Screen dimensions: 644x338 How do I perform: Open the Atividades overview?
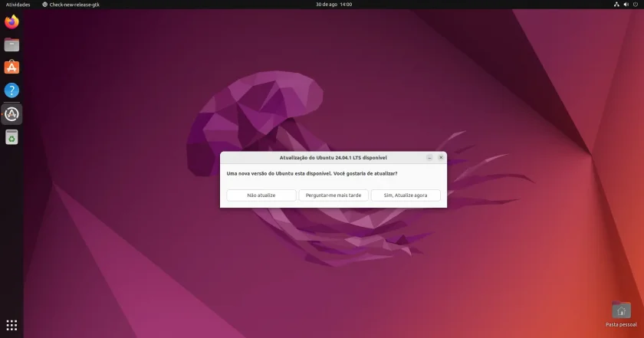tap(18, 5)
